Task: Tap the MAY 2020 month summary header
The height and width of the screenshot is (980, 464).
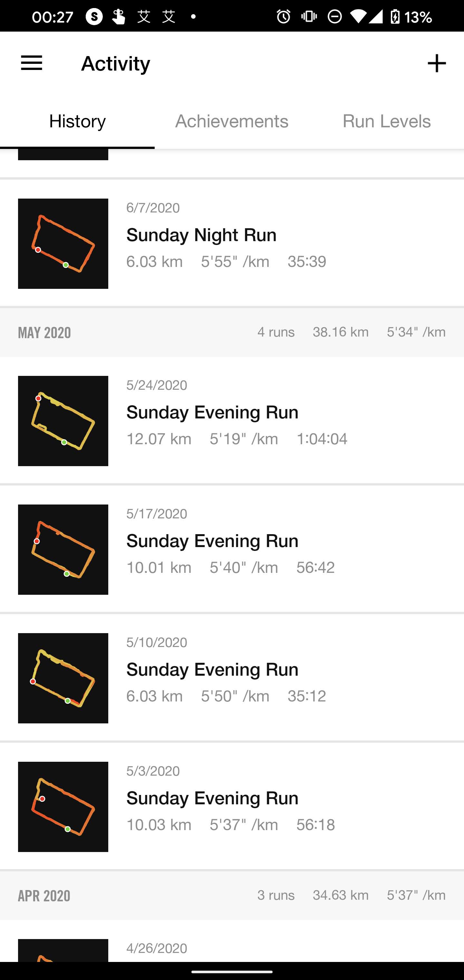Action: [232, 332]
